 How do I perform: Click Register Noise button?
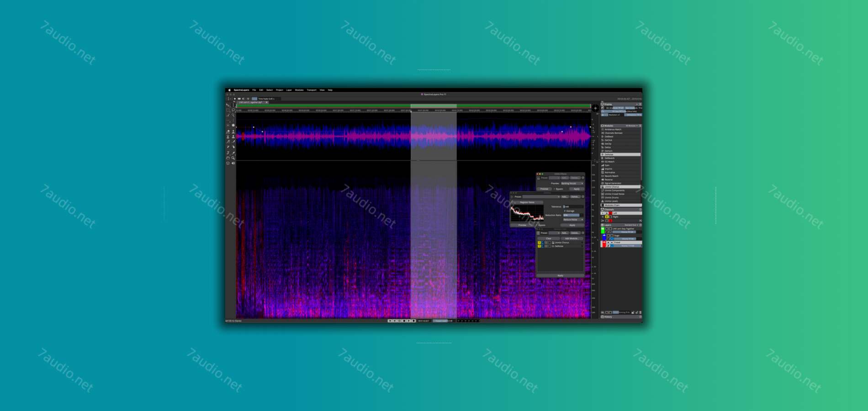pos(527,202)
